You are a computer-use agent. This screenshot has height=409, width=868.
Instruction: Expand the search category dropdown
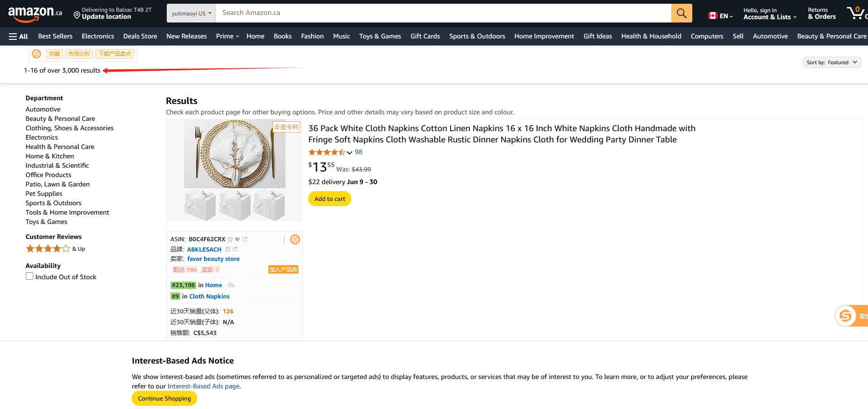coord(191,14)
